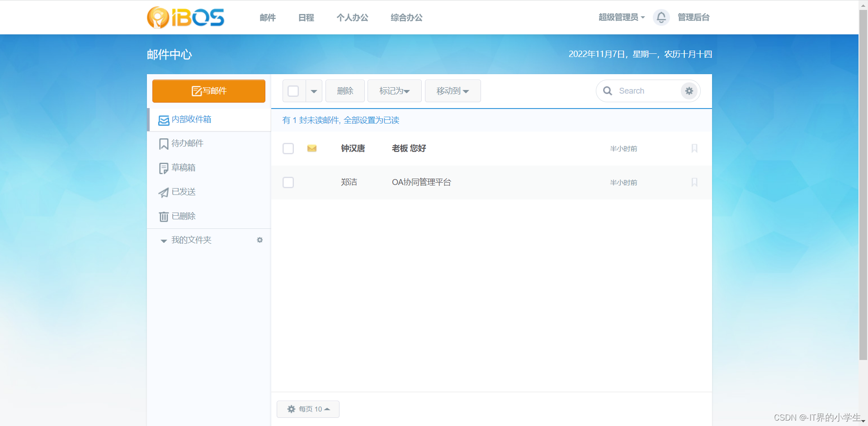Screen dimensions: 868x426
Task: Switch to the 日程 tab
Action: click(x=306, y=17)
